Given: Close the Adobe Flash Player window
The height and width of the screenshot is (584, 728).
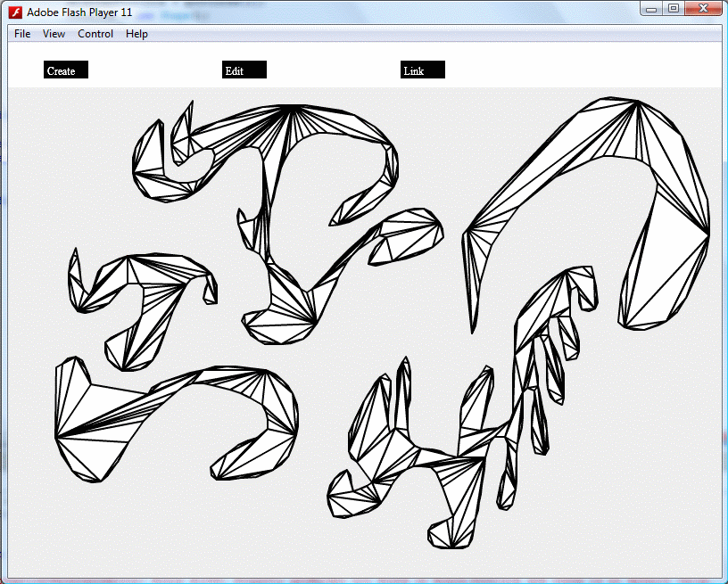Looking at the screenshot, I should (702, 9).
